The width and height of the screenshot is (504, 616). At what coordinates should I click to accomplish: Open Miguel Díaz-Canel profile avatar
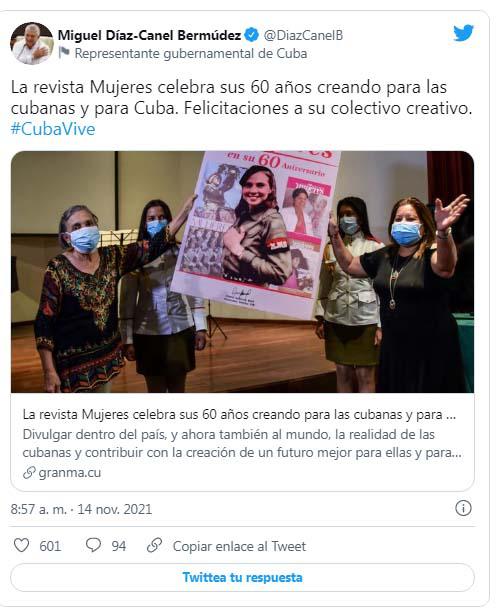click(x=32, y=43)
